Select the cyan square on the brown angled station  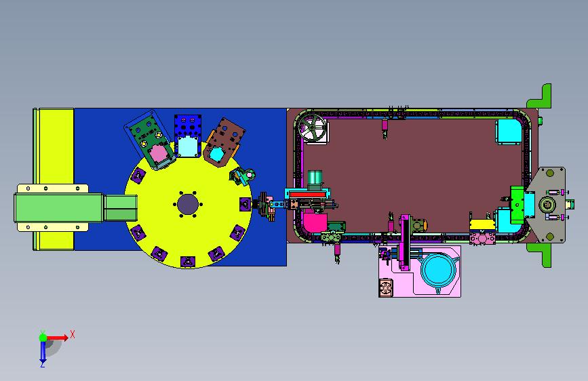216,153
